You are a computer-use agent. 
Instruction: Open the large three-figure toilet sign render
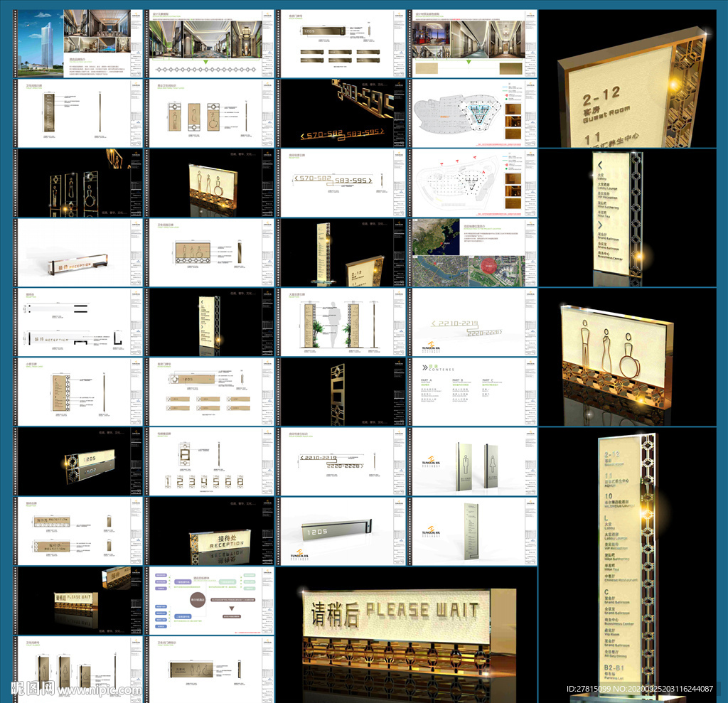627,357
